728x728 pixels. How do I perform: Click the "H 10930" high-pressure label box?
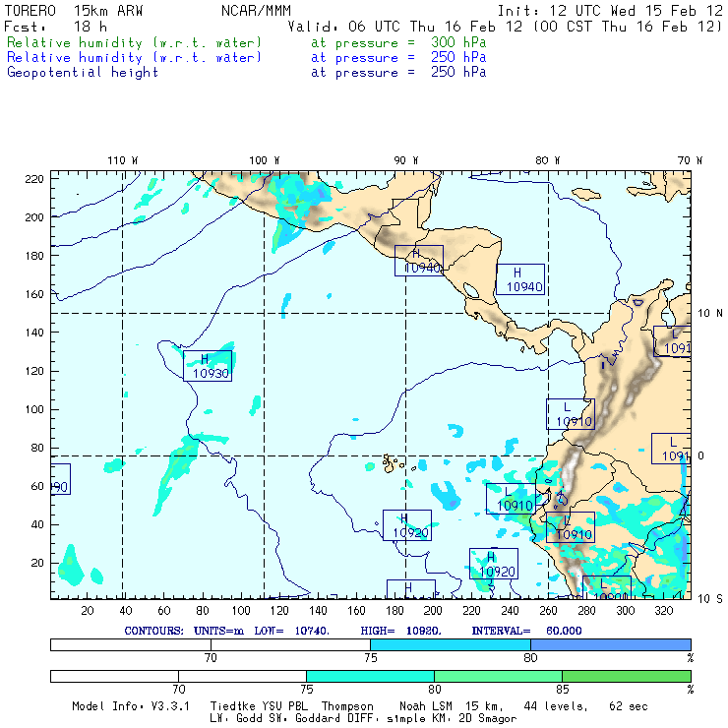[x=208, y=366]
